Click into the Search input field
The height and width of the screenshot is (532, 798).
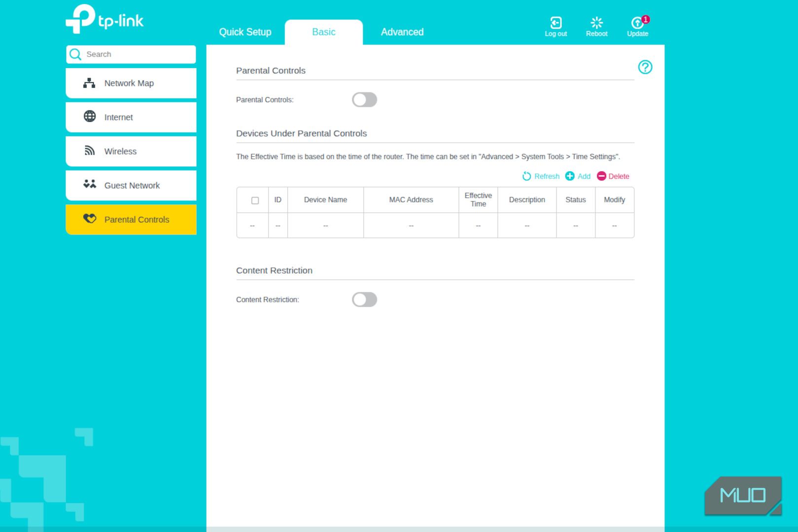click(x=131, y=54)
